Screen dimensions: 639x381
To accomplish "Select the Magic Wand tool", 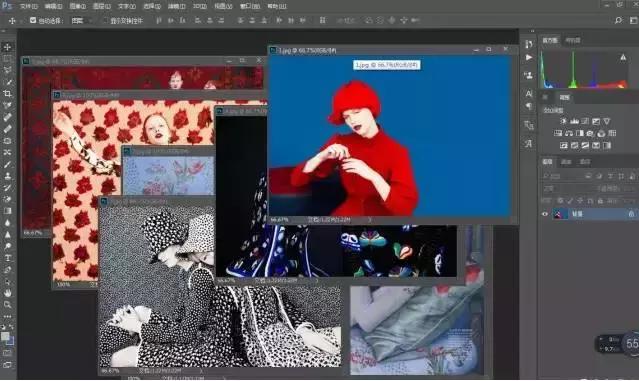I will pos(7,82).
